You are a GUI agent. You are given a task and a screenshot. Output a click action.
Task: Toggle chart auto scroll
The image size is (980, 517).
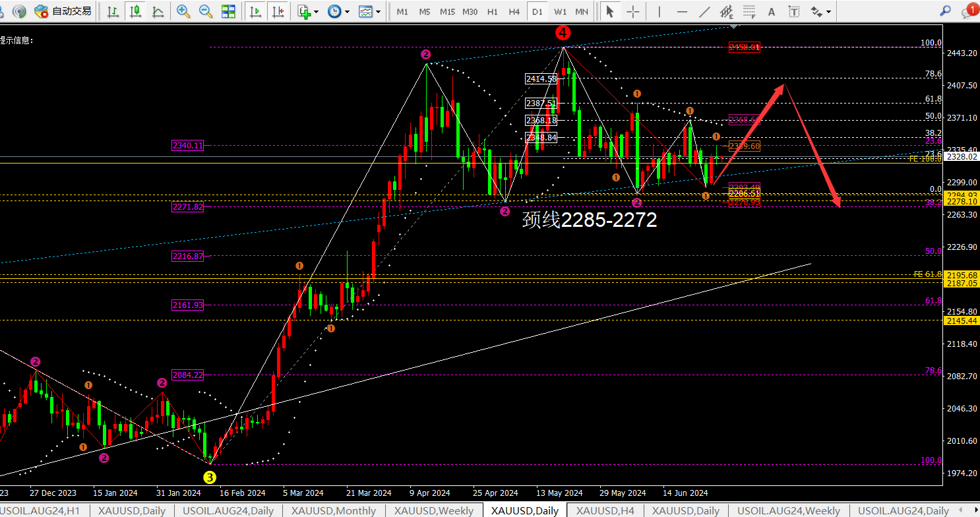point(255,11)
